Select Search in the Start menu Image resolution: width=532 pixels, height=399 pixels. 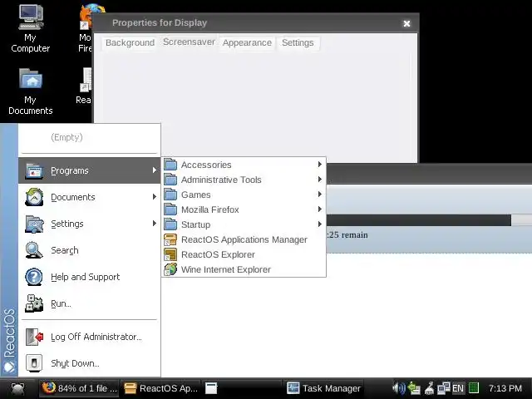pyautogui.click(x=89, y=250)
